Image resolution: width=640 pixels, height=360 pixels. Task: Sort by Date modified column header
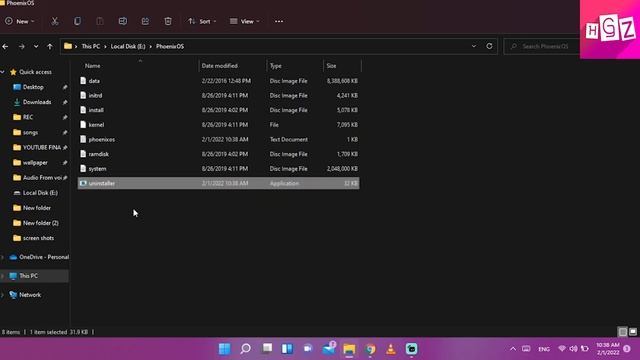(220, 66)
